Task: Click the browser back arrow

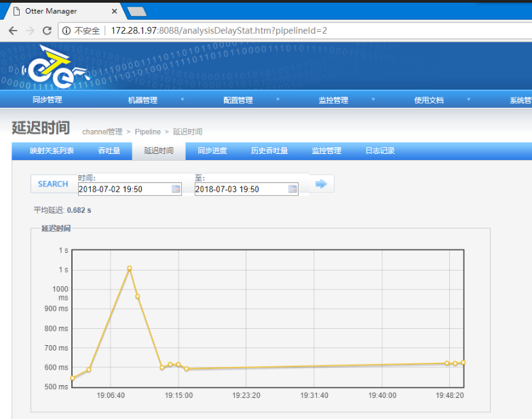Action: pyautogui.click(x=13, y=31)
